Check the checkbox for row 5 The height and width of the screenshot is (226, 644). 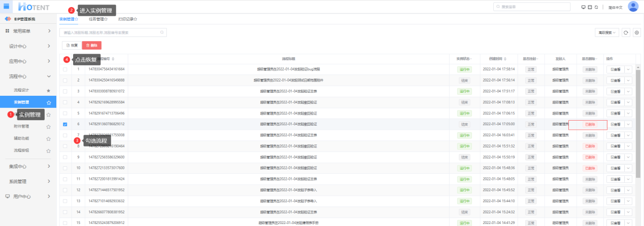pyautogui.click(x=65, y=113)
